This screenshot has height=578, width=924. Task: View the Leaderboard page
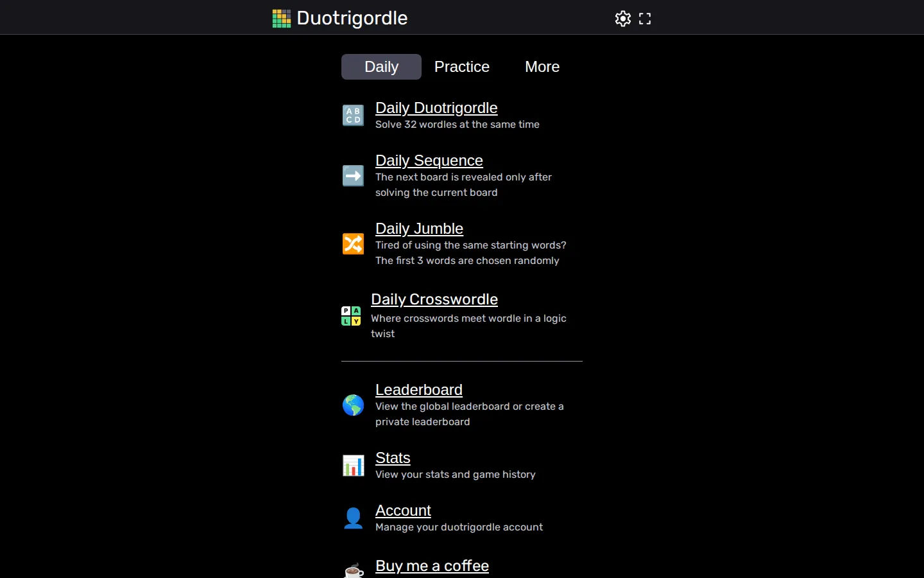[x=419, y=390]
